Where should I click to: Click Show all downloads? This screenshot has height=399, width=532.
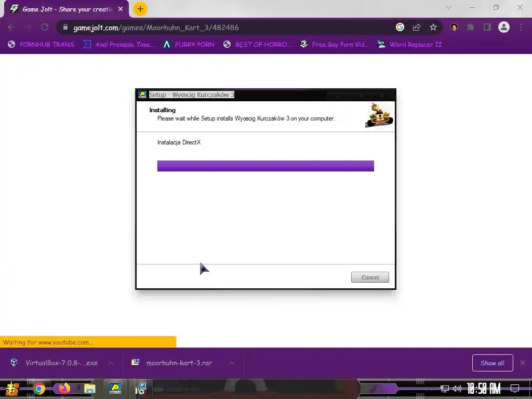click(493, 363)
